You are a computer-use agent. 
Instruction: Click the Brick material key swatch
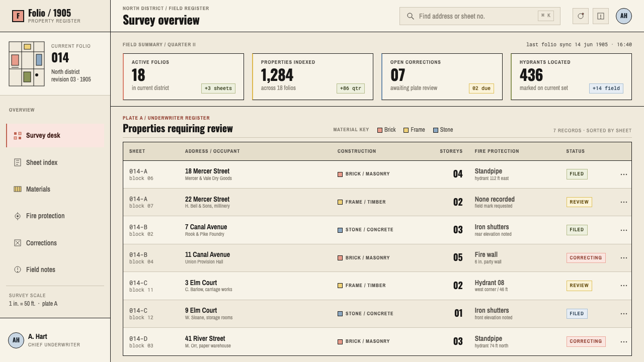point(380,130)
